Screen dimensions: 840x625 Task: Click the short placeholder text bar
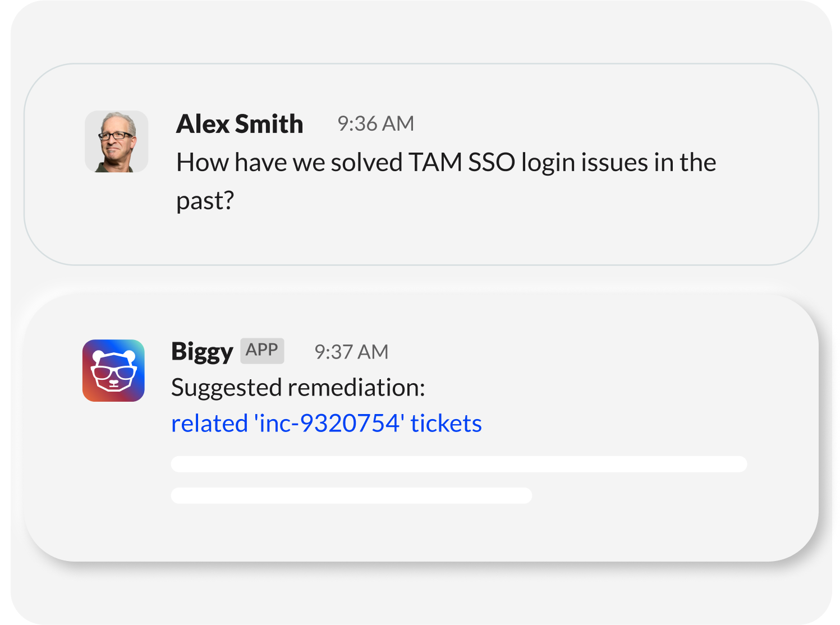352,495
